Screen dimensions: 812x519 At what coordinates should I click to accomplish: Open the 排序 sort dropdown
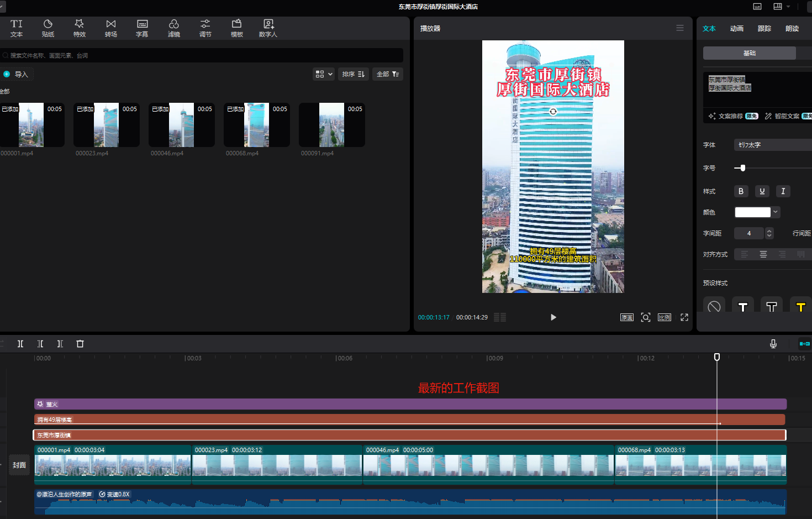[x=353, y=74]
